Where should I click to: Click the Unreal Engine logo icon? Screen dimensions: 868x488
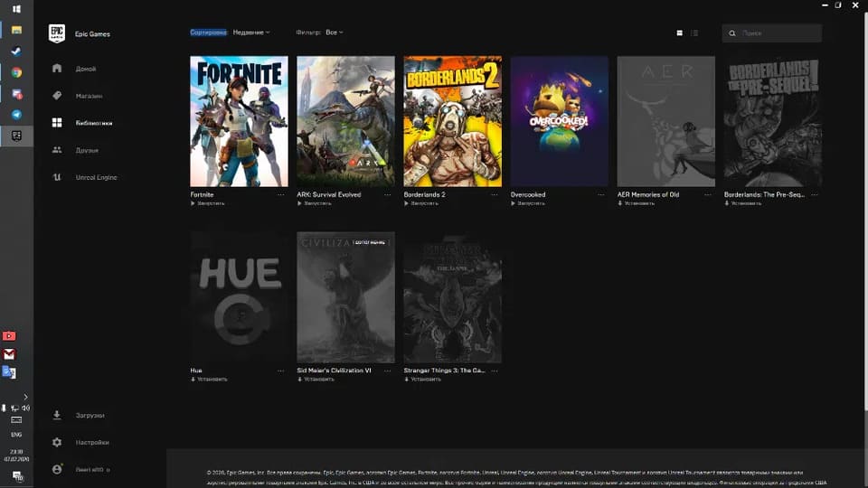point(57,177)
